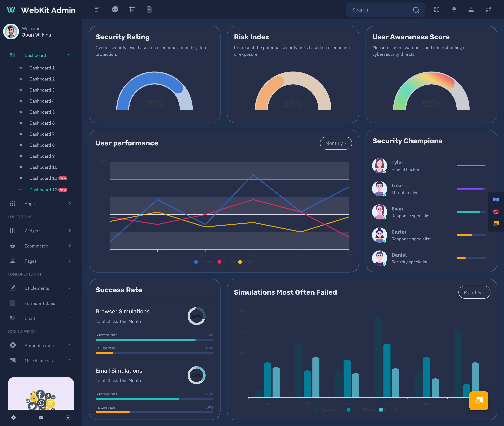
Task: Select Dashboard 12 menu item
Action: click(x=48, y=190)
